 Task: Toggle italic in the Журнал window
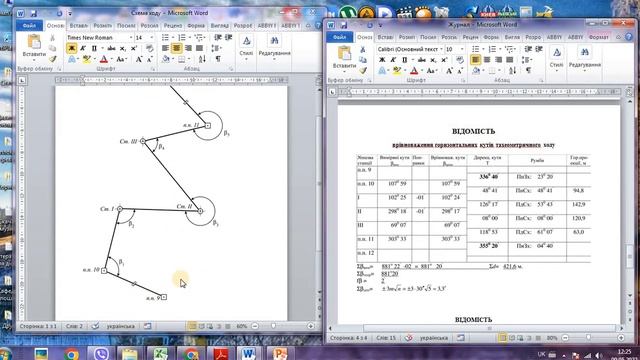[x=393, y=60]
